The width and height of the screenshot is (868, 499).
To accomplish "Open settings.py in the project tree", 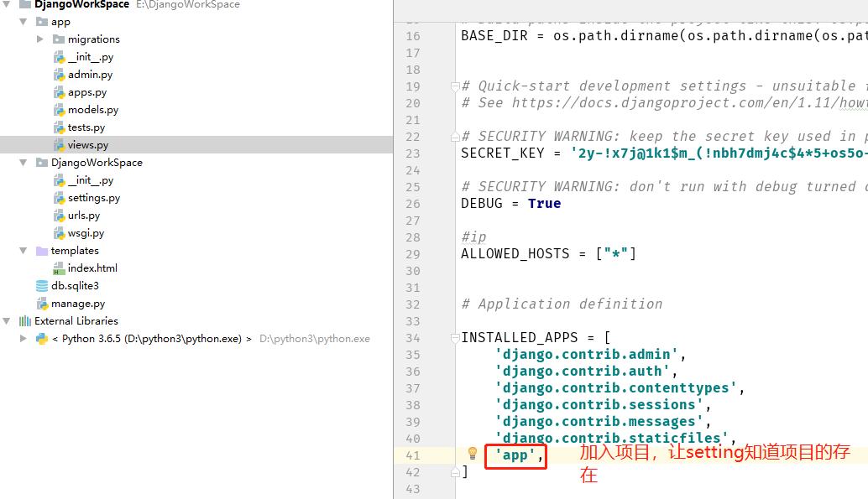I will click(x=94, y=198).
